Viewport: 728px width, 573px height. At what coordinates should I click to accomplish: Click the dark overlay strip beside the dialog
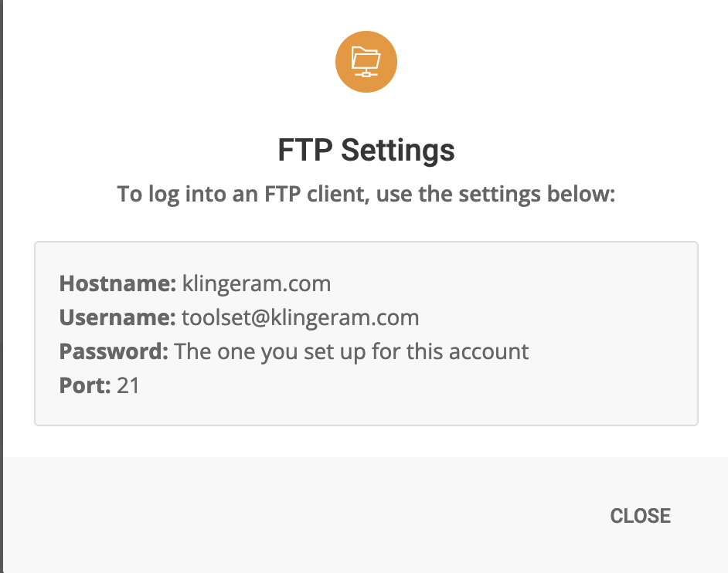point(2,286)
